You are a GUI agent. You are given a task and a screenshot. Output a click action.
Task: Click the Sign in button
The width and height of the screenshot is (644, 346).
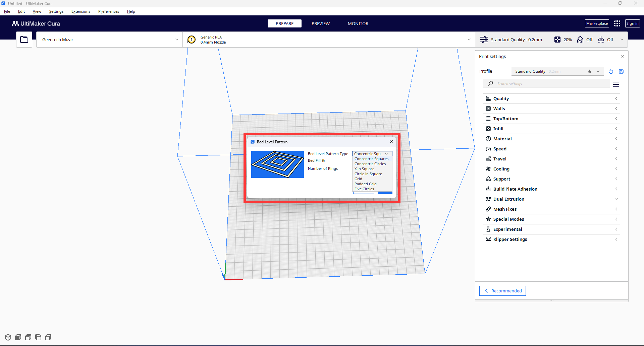pos(633,23)
